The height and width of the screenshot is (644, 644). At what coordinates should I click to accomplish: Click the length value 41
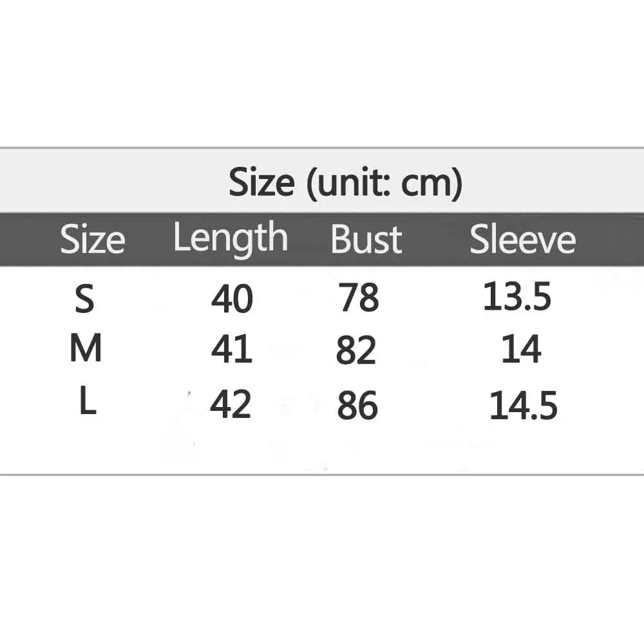point(232,350)
